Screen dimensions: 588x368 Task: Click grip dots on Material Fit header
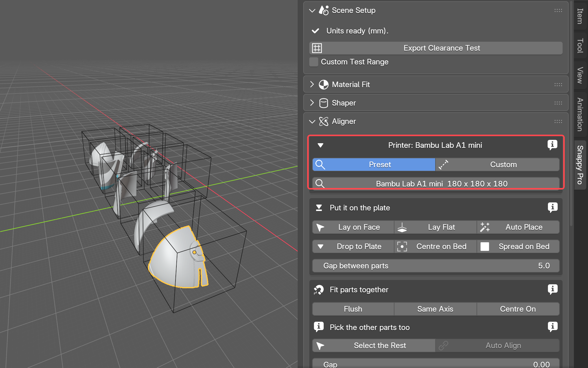[x=558, y=85]
